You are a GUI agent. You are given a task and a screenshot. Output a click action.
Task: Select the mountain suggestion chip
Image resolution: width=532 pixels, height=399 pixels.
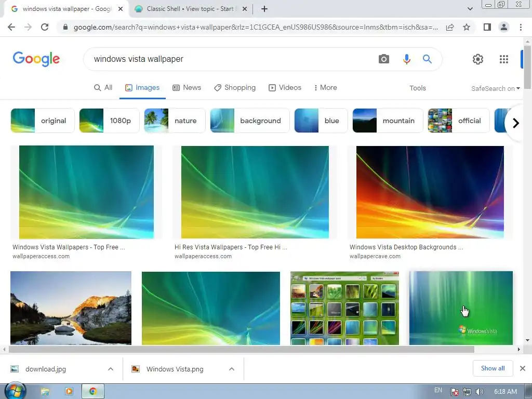click(x=388, y=121)
